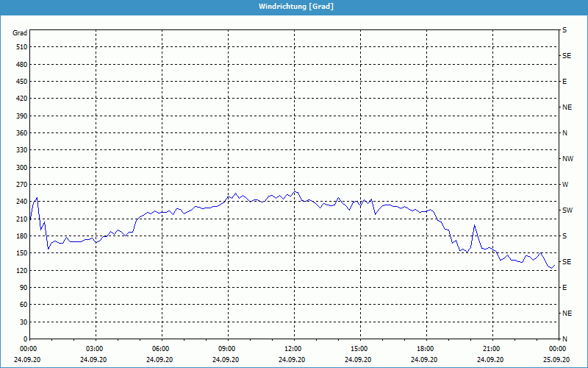Viewport: 588px width, 368px height.
Task: Click the 21:00 time label
Action: coord(492,349)
